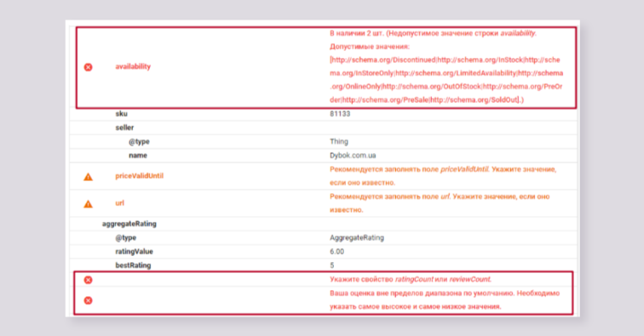Select the priceValidUntil property label

point(139,175)
